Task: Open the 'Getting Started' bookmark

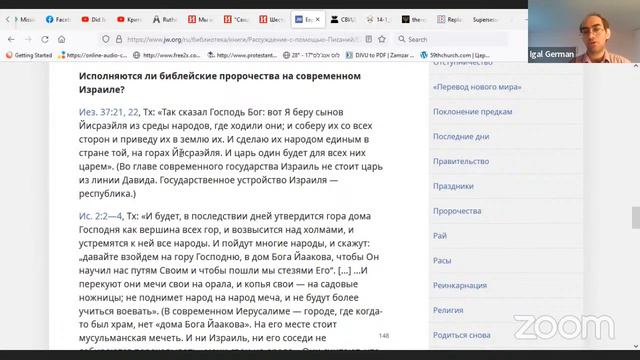Action: [29, 55]
